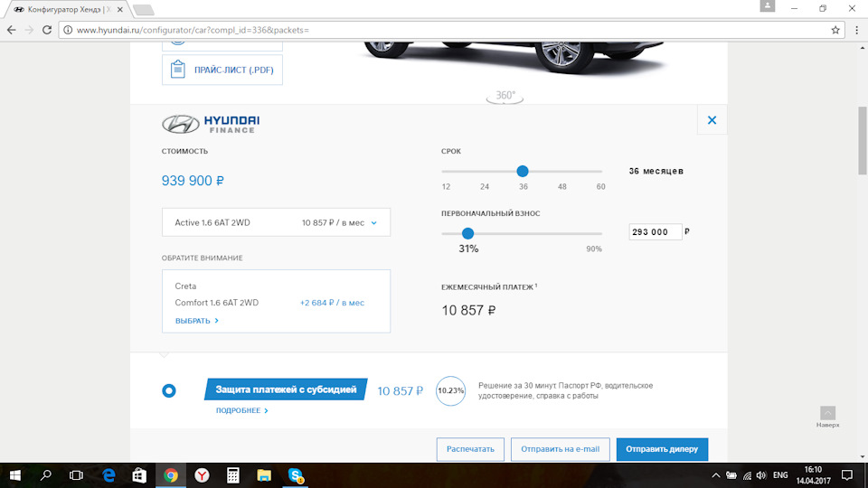Close the Конфигуратор Хендэ tab
Image resolution: width=868 pixels, height=488 pixels.
click(x=119, y=9)
